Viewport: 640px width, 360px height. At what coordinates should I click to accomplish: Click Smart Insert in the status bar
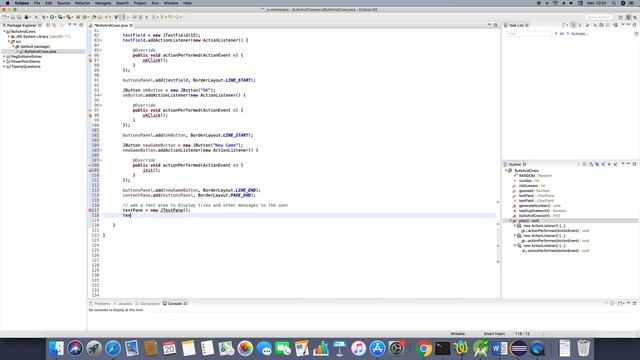[x=494, y=333]
